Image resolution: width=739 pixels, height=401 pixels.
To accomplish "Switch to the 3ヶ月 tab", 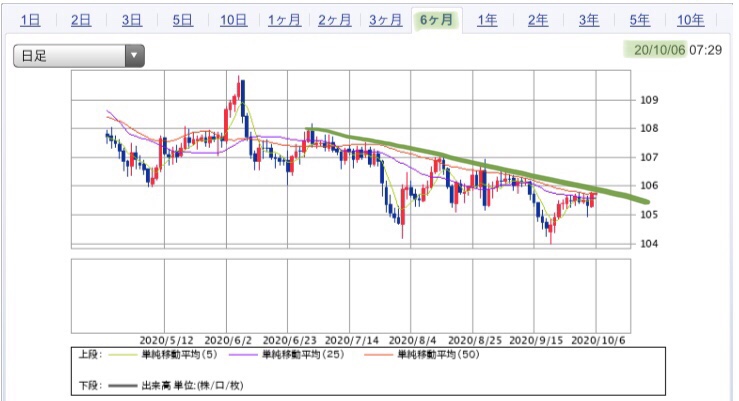I will tap(385, 20).
